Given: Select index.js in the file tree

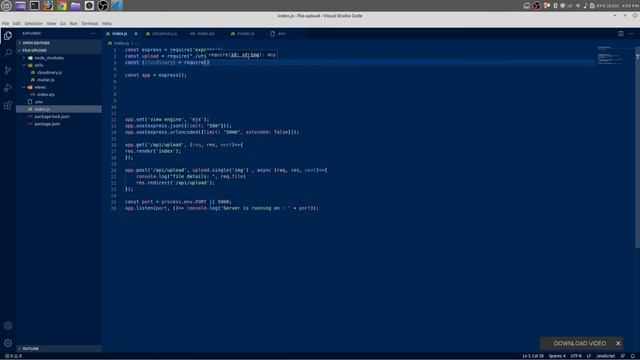Looking at the screenshot, I should coord(59,109).
